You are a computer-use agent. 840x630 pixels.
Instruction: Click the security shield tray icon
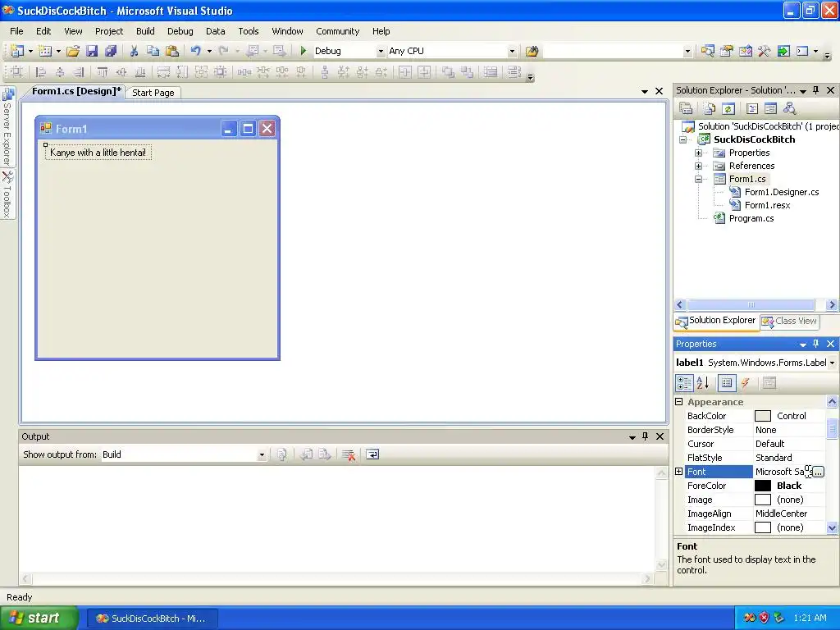point(765,618)
